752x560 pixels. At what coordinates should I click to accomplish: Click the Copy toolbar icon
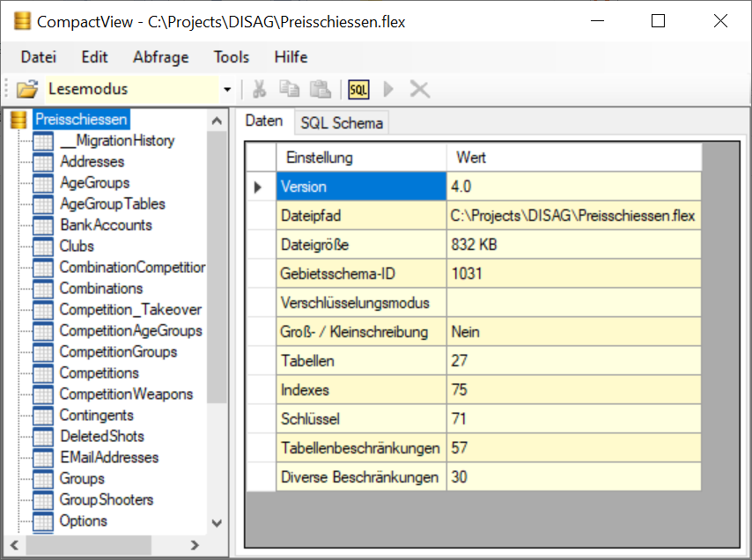(289, 89)
